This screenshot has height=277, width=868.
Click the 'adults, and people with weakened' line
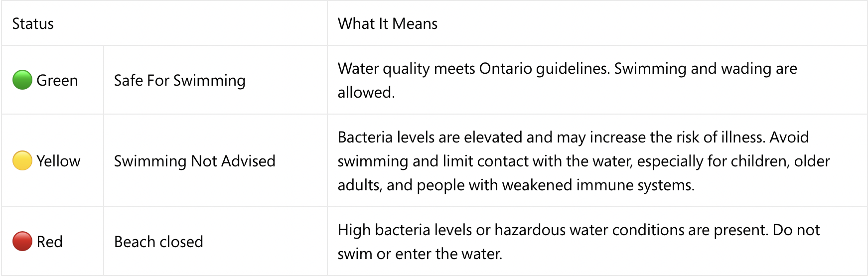[516, 185]
